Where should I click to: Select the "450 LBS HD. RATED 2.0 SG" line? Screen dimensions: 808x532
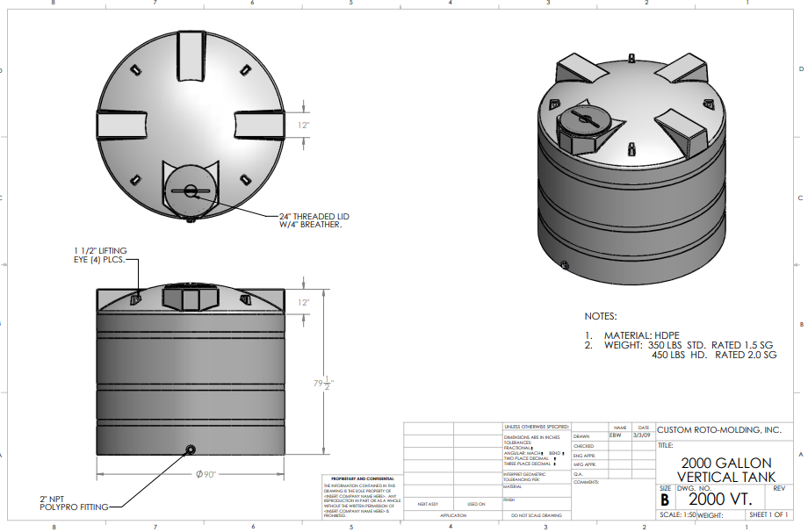coord(713,356)
